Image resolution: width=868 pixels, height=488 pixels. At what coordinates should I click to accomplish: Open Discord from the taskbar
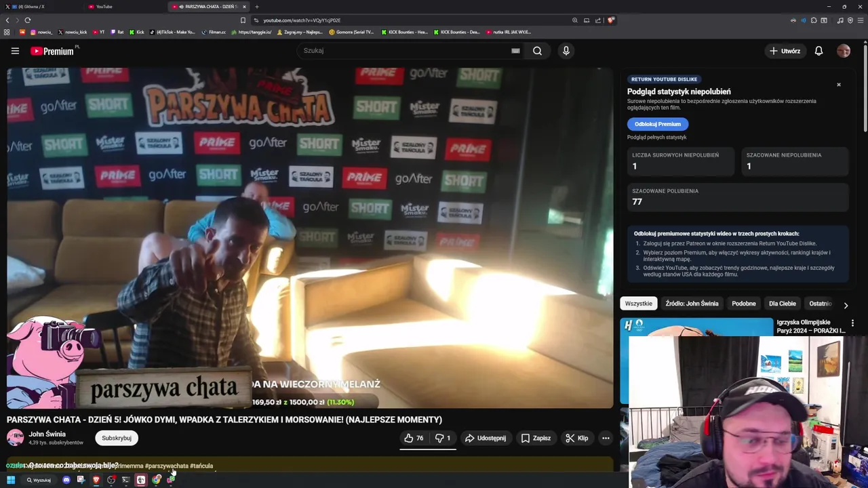(x=66, y=480)
